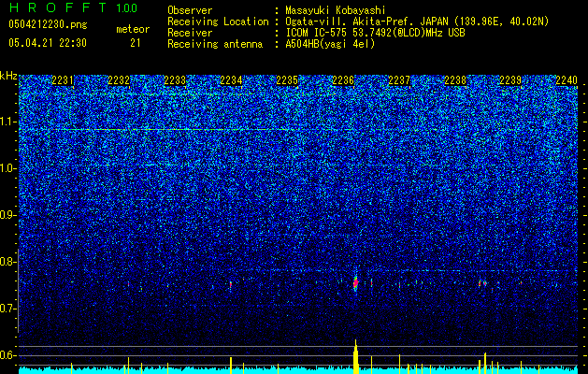Click the Ogata-vill. Akita-Pref. JAPAN coordinates text
Screen dimensions: 588x374
coord(417,22)
